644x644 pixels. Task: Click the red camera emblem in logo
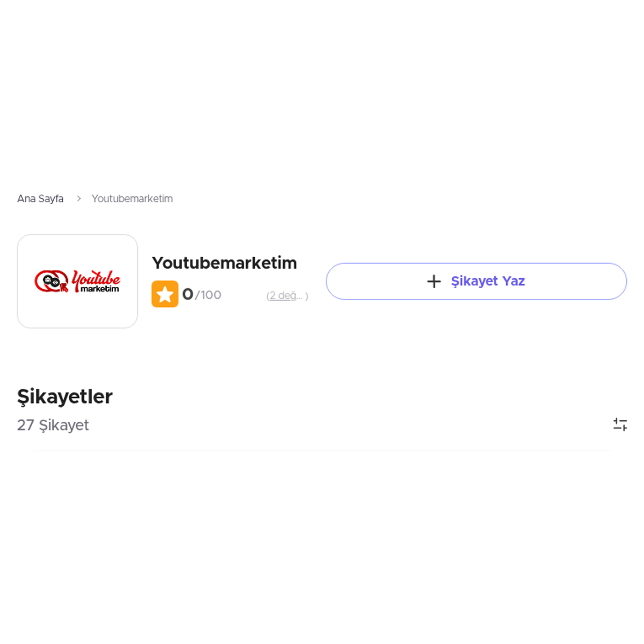click(x=52, y=281)
